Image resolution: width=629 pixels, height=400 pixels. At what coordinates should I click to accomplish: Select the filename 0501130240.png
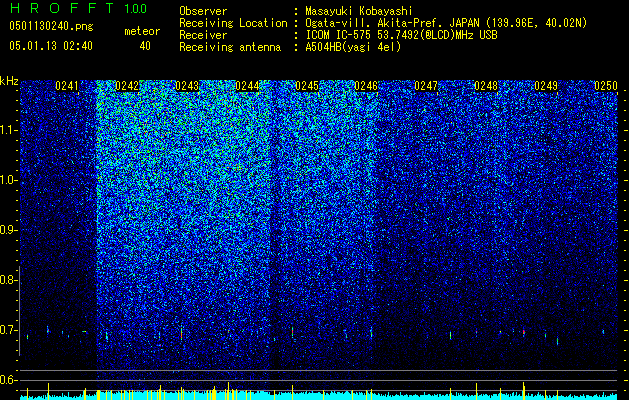(51, 27)
